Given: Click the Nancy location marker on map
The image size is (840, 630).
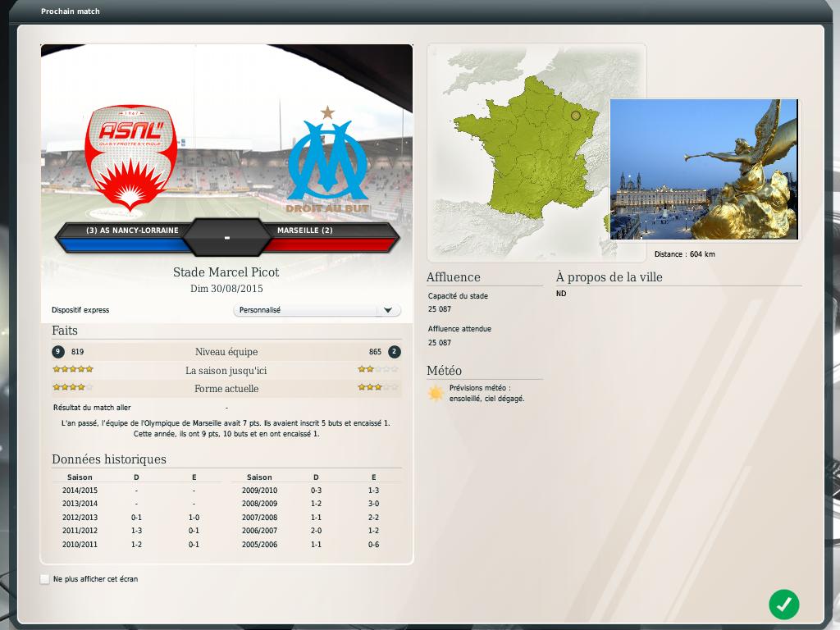Looking at the screenshot, I should 575,115.
